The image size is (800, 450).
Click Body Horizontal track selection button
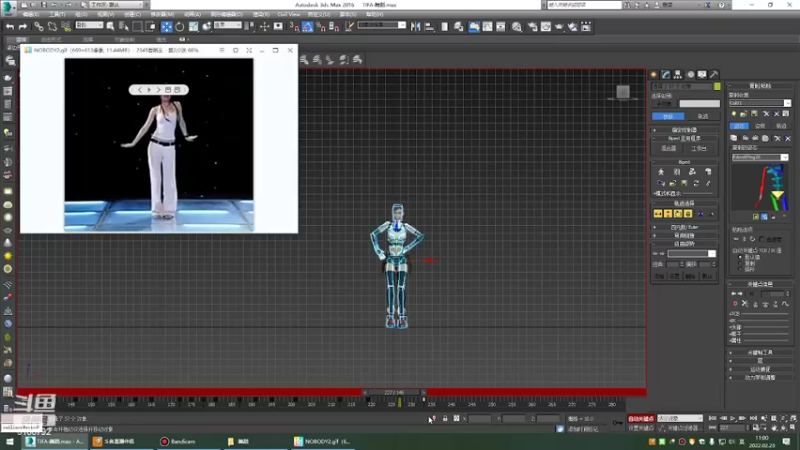(x=658, y=214)
